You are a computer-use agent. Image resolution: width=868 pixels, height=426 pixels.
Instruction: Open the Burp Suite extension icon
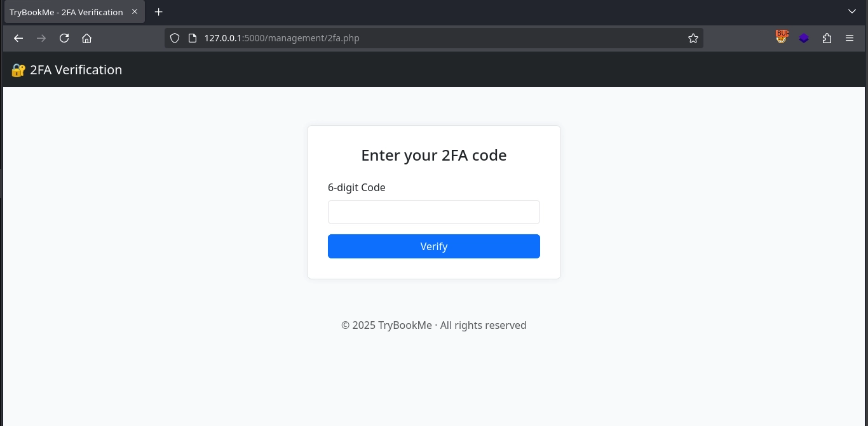(x=782, y=37)
